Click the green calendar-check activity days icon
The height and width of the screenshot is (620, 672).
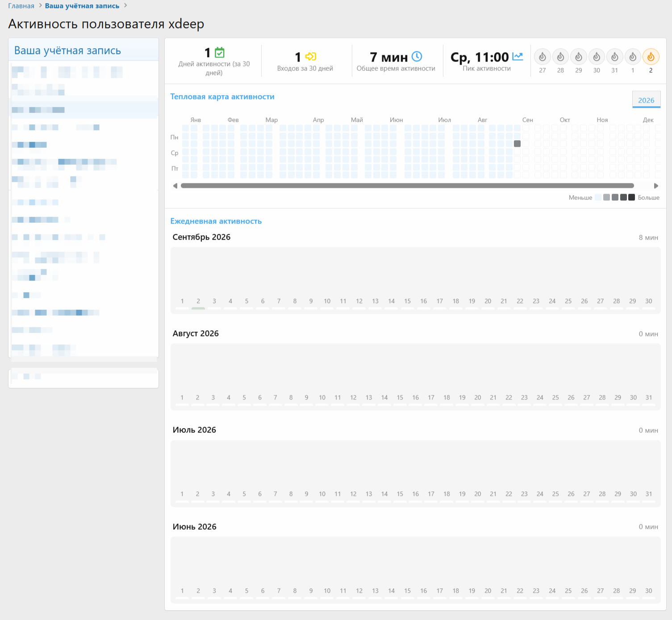(x=220, y=53)
